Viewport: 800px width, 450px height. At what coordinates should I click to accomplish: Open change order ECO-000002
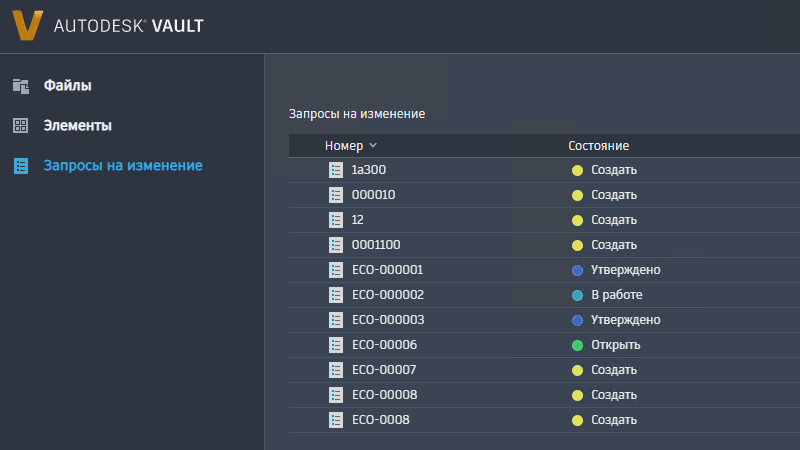pyautogui.click(x=388, y=295)
